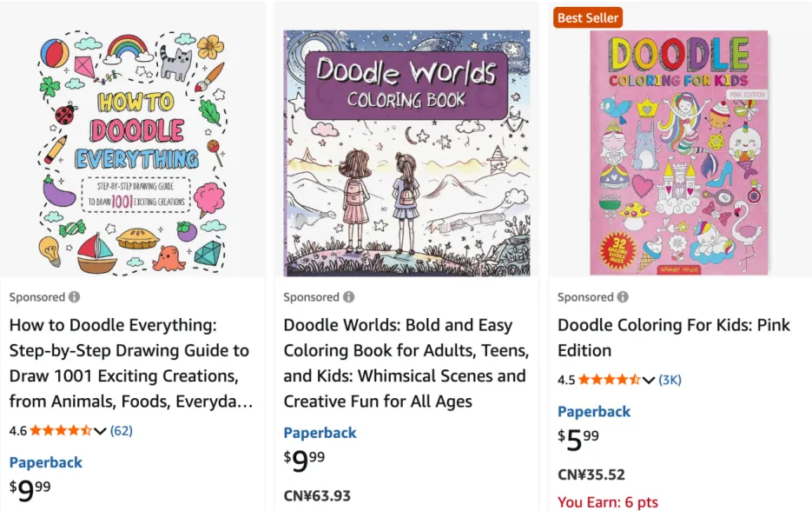Click the $5.99 price of Pink Edition
This screenshot has height=511, width=812.
point(578,441)
